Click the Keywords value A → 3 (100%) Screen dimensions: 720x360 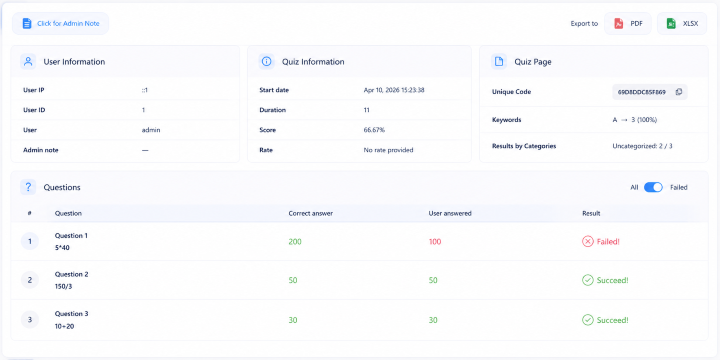pyautogui.click(x=635, y=120)
